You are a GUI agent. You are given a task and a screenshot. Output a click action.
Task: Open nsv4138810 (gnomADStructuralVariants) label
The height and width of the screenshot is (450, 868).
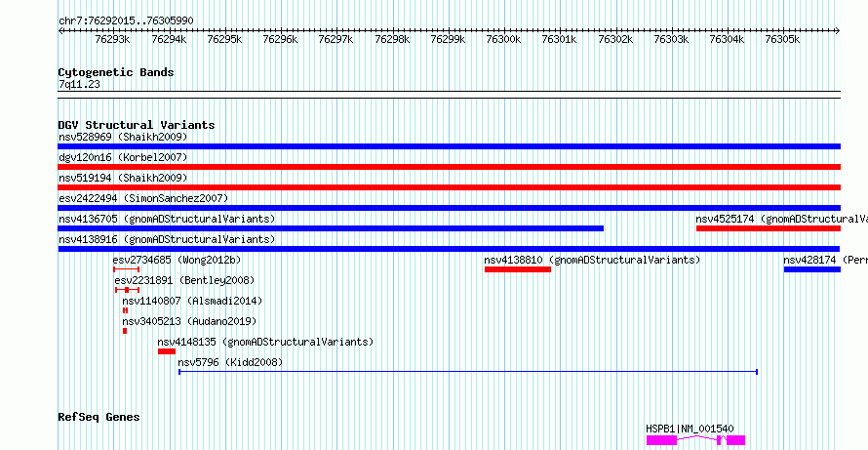592,260
